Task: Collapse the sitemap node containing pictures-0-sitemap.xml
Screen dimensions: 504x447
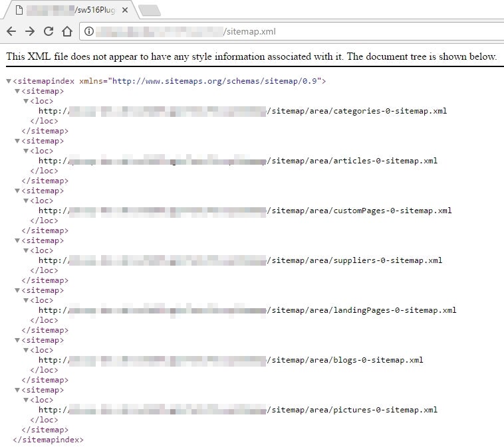Action: click(17, 390)
